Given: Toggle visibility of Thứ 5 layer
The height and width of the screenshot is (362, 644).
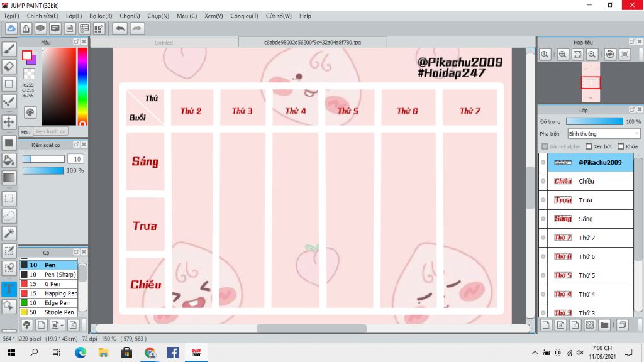Looking at the screenshot, I should tap(543, 275).
